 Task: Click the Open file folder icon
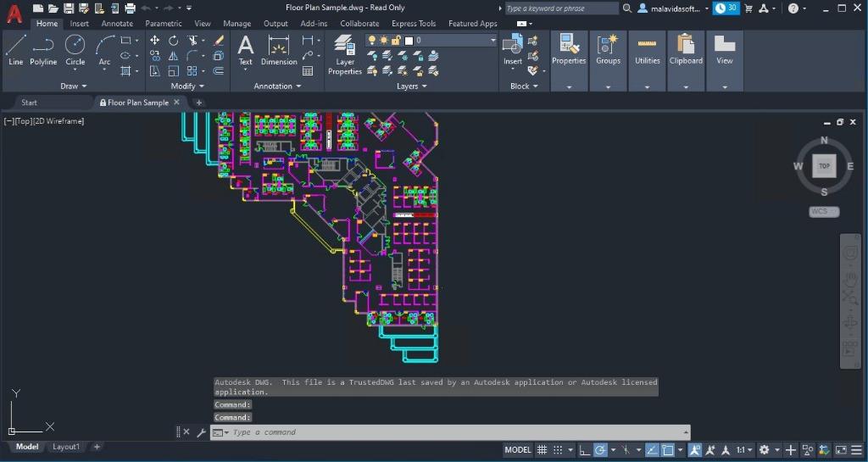coord(53,8)
